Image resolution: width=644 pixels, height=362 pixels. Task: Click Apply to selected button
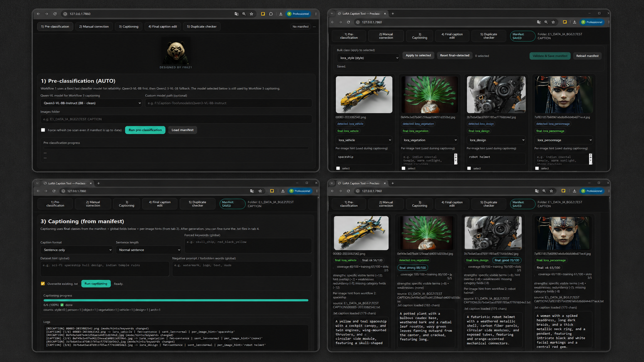tap(418, 55)
